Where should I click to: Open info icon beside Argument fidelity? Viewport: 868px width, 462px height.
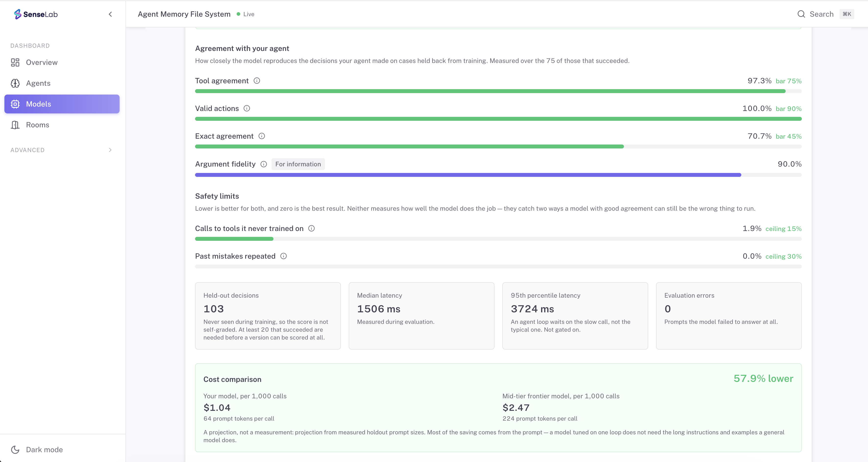(x=264, y=164)
